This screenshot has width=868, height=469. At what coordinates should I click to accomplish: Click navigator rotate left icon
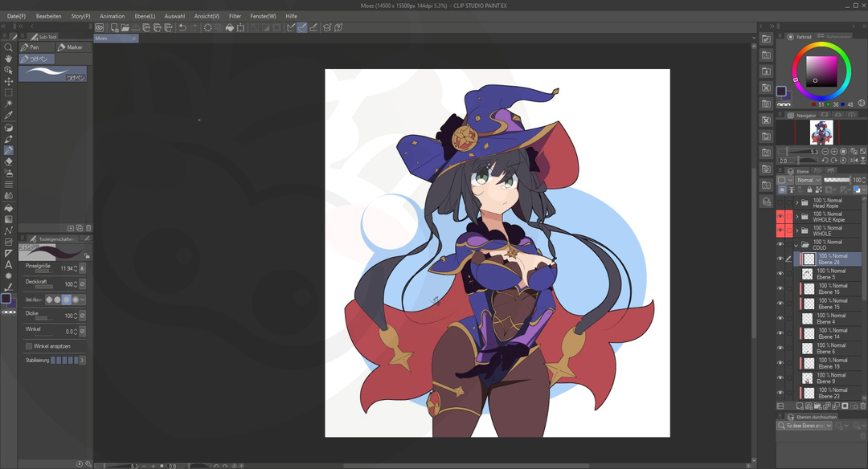coord(825,161)
